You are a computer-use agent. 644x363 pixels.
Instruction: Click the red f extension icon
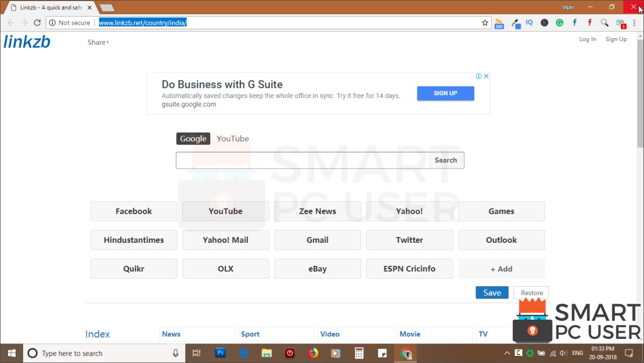pyautogui.click(x=590, y=23)
